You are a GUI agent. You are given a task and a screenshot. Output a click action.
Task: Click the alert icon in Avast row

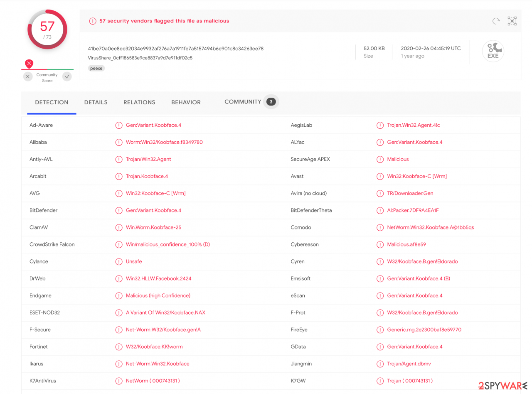380,176
